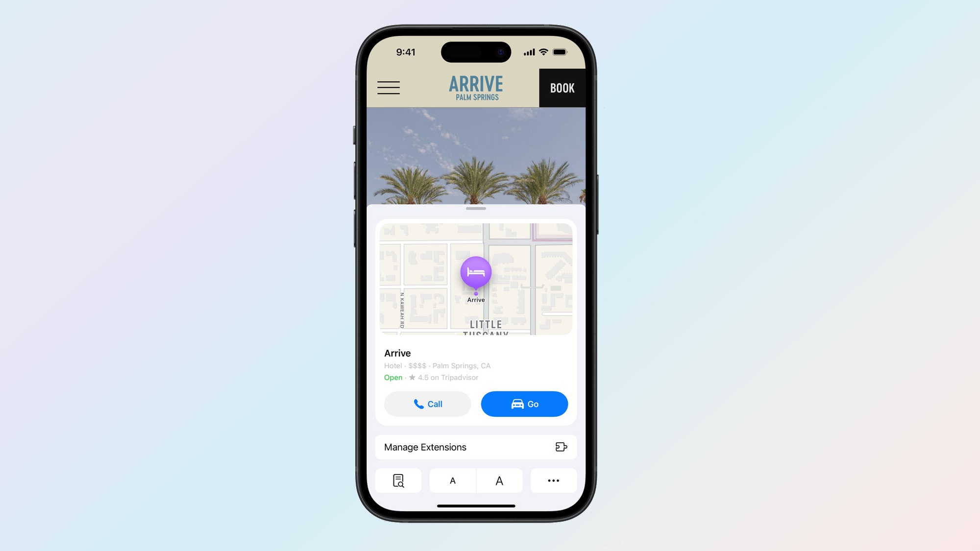Tap the first font letter A icon

(x=452, y=479)
